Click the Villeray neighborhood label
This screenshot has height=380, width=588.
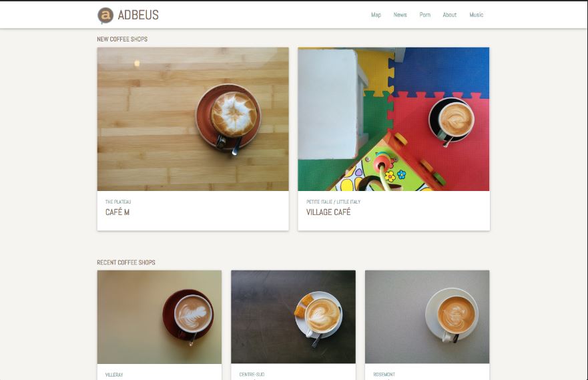(x=114, y=375)
